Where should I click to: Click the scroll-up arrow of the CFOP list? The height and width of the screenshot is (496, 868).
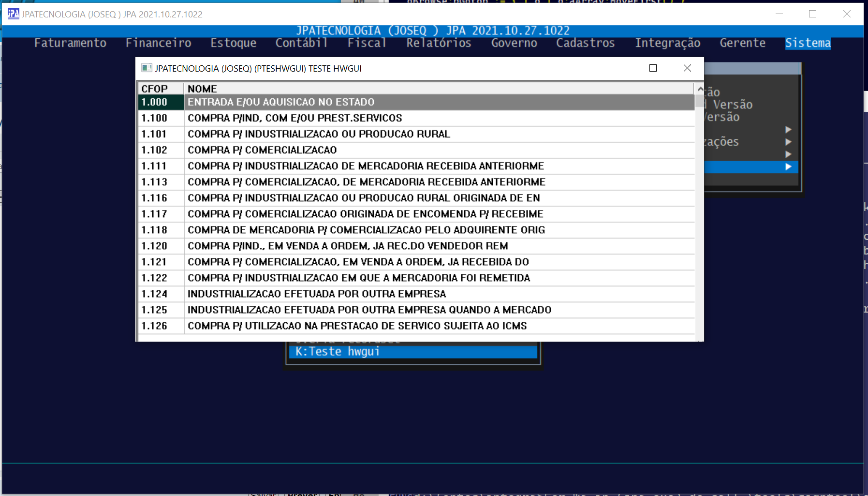pyautogui.click(x=700, y=89)
